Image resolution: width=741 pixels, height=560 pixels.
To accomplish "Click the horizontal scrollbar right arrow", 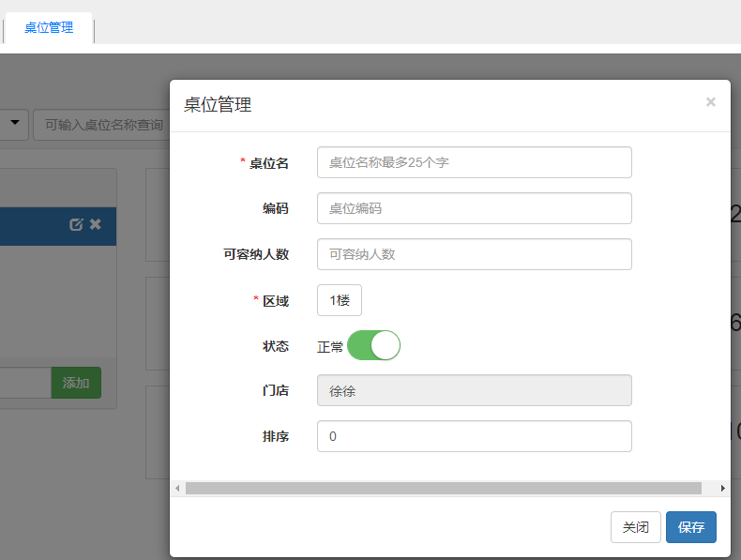I will pos(722,489).
